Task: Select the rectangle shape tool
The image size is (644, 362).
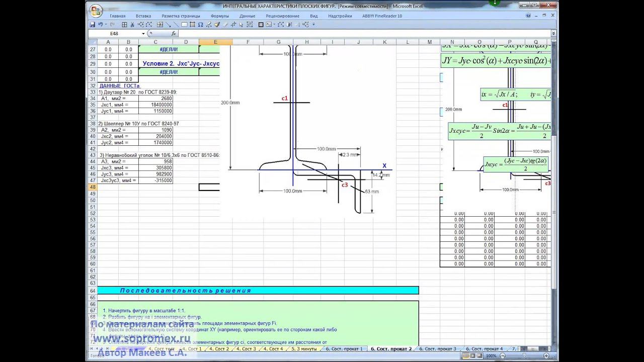Action: pyautogui.click(x=185, y=24)
